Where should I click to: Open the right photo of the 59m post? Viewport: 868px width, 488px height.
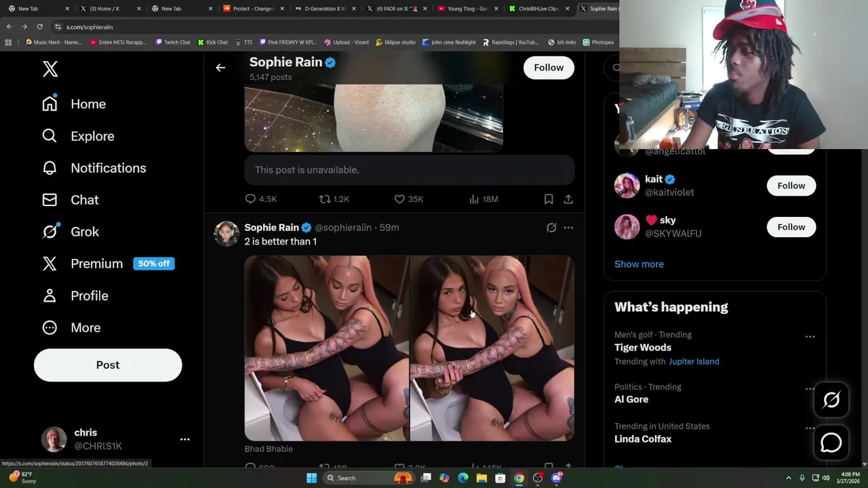(492, 348)
